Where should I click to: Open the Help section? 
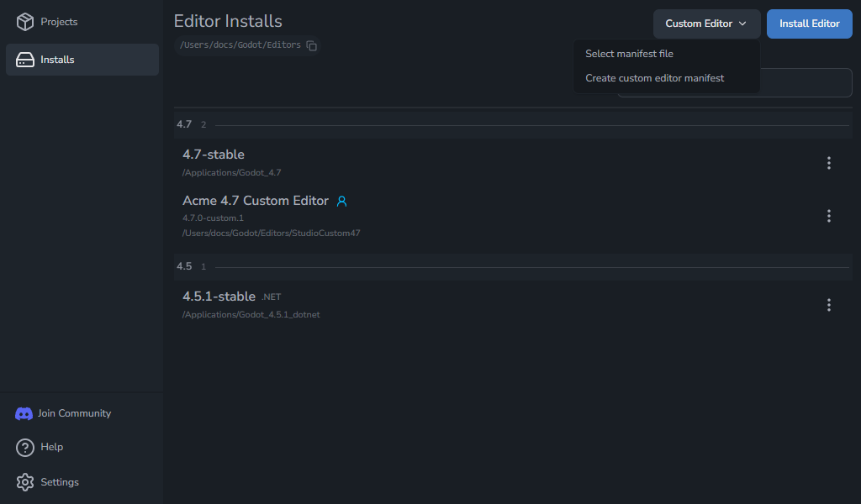click(51, 447)
